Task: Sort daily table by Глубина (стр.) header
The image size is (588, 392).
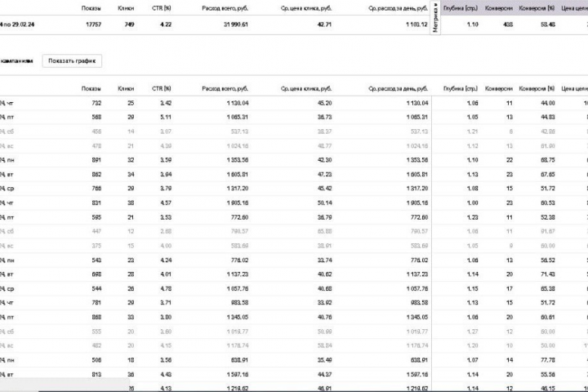Action: click(460, 88)
